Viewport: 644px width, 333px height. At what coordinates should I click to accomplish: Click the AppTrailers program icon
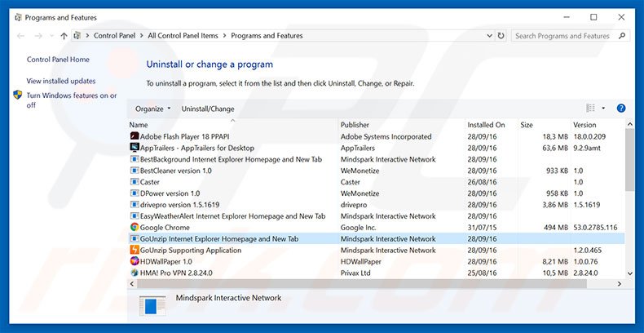[x=135, y=148]
